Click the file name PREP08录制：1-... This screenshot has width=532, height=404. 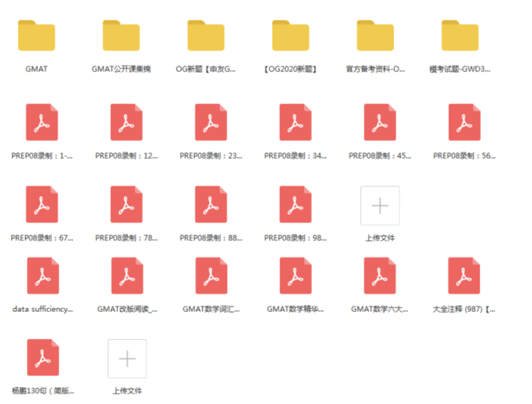[42, 156]
